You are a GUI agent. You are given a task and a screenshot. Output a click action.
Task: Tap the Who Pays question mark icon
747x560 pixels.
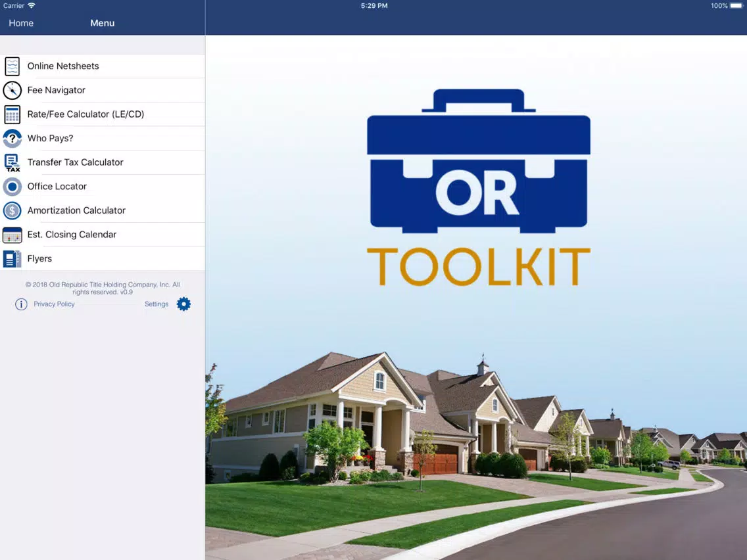click(x=12, y=139)
